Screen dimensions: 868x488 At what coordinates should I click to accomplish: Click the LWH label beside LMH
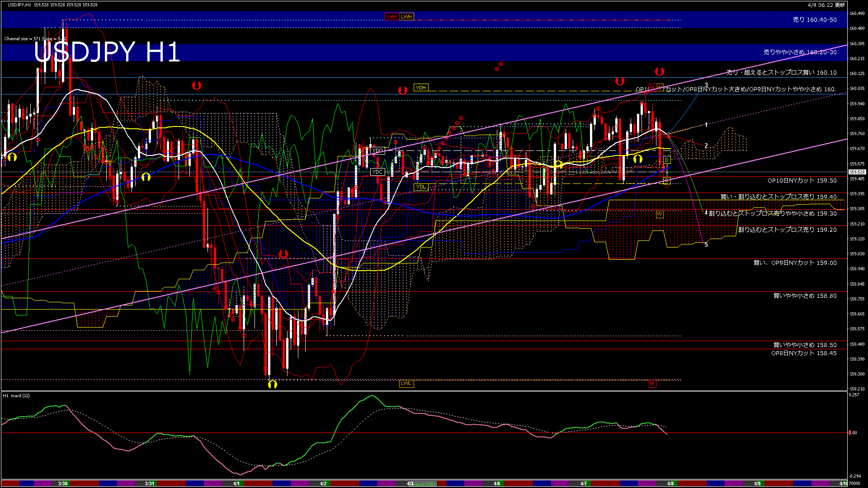(x=406, y=17)
